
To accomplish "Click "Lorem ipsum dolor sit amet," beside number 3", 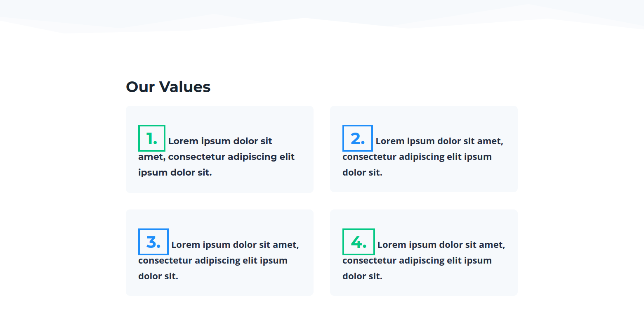I will click(x=235, y=245).
